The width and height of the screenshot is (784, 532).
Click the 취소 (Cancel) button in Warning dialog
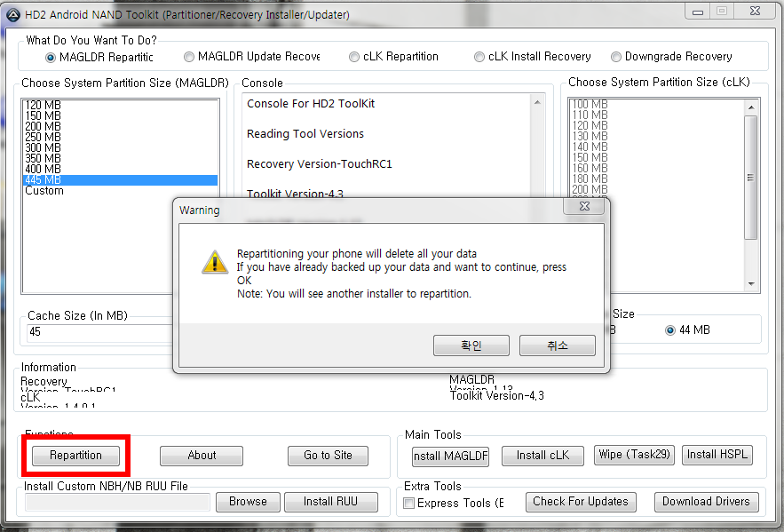[557, 345]
